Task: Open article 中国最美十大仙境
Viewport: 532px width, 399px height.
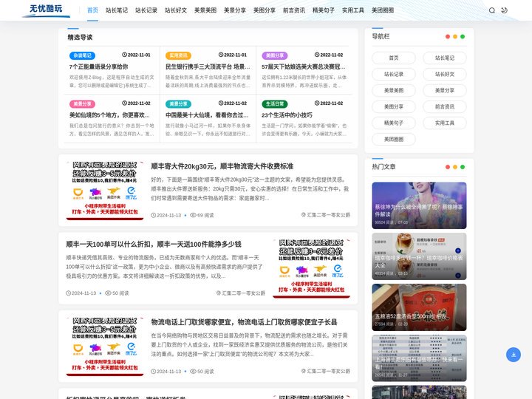Action: 207,115
